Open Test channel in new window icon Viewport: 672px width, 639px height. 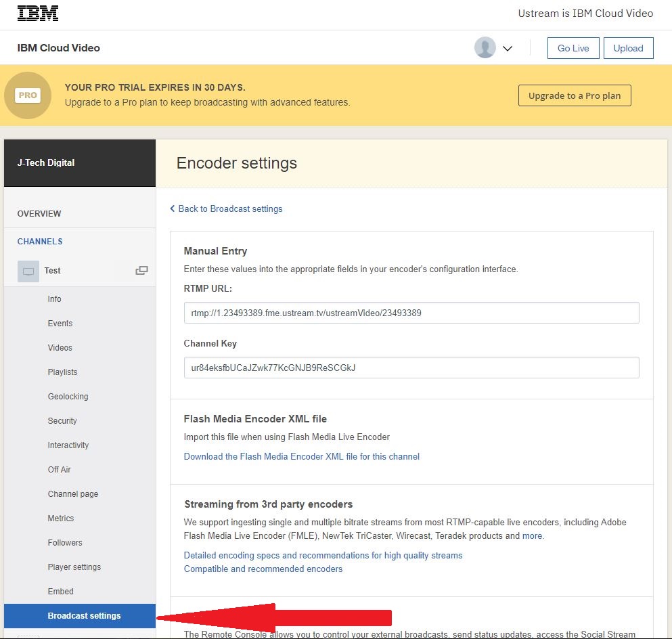[x=141, y=271]
